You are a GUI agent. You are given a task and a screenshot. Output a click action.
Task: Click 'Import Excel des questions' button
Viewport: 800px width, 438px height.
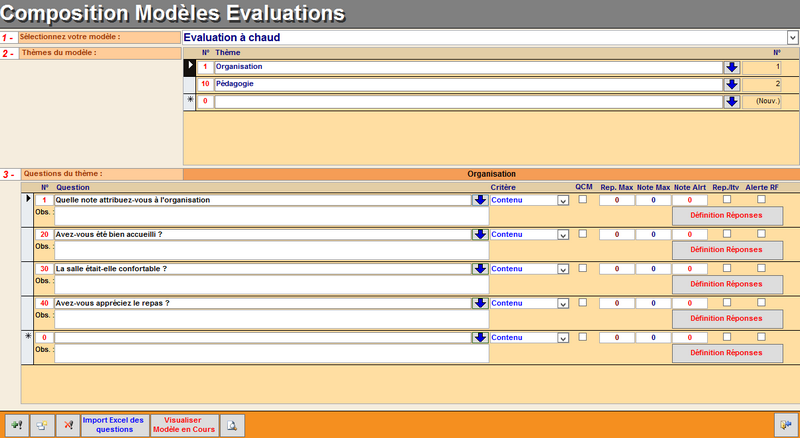(x=113, y=425)
